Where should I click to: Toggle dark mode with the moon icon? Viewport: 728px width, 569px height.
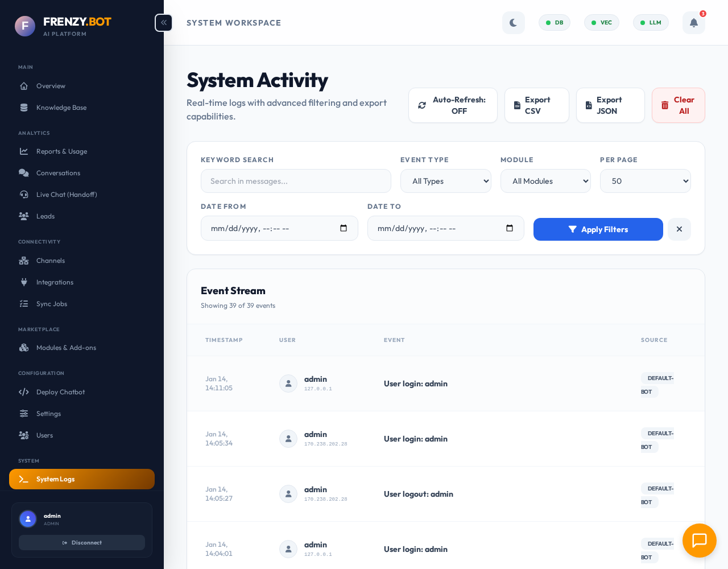click(513, 23)
